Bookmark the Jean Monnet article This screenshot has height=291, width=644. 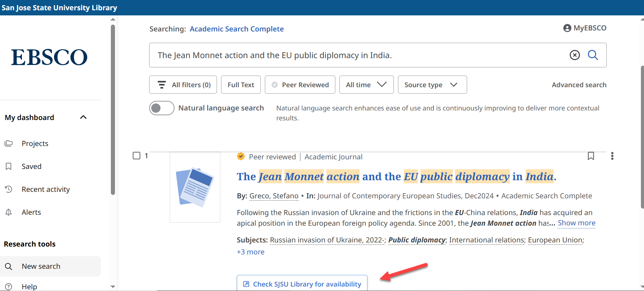point(591,156)
